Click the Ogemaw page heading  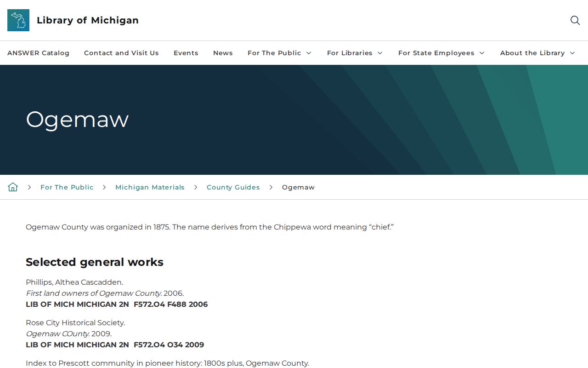point(77,120)
